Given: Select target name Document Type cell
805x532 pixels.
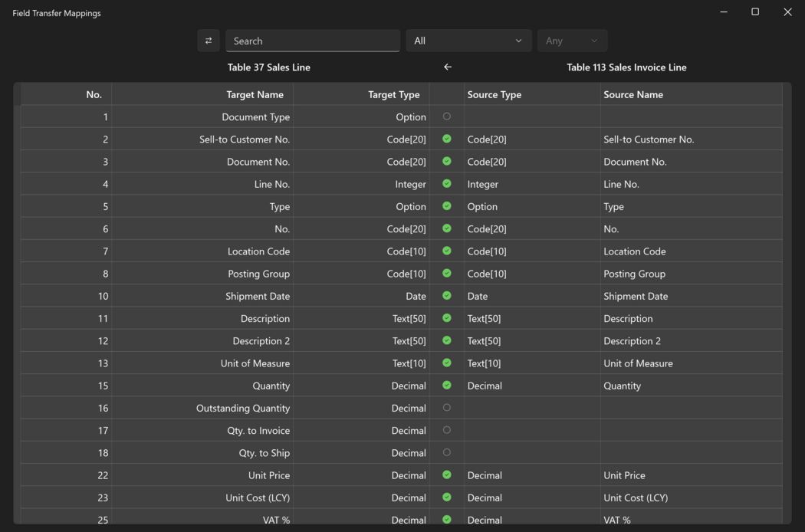Looking at the screenshot, I should pos(202,117).
